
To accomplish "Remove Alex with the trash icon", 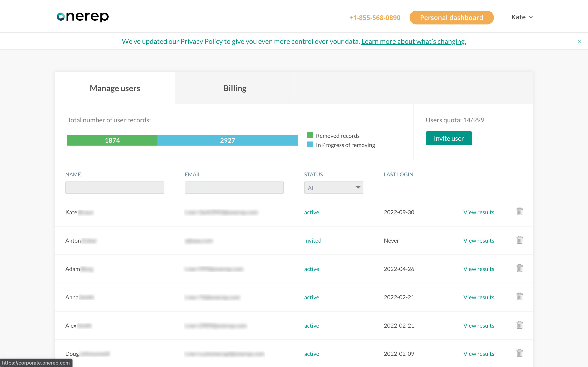I will tap(520, 325).
